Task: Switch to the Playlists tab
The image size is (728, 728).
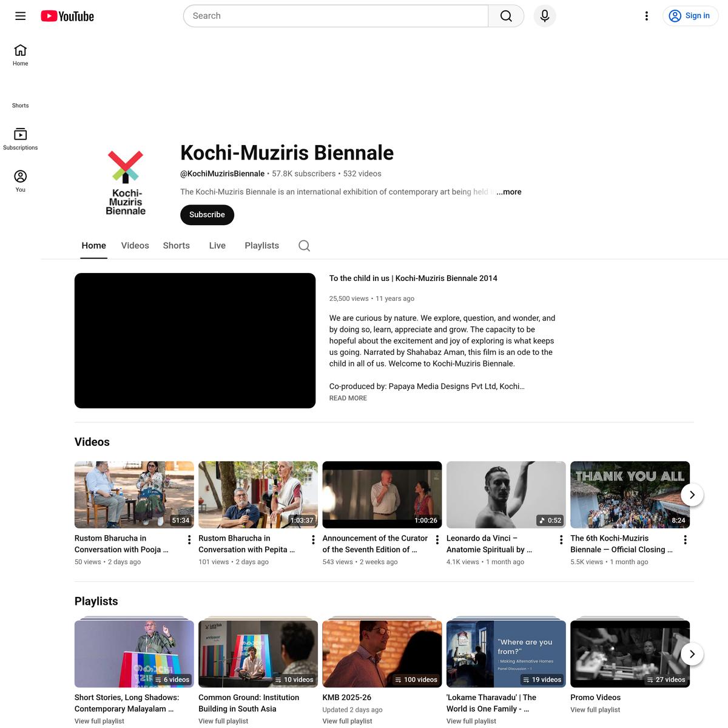Action: (x=262, y=246)
